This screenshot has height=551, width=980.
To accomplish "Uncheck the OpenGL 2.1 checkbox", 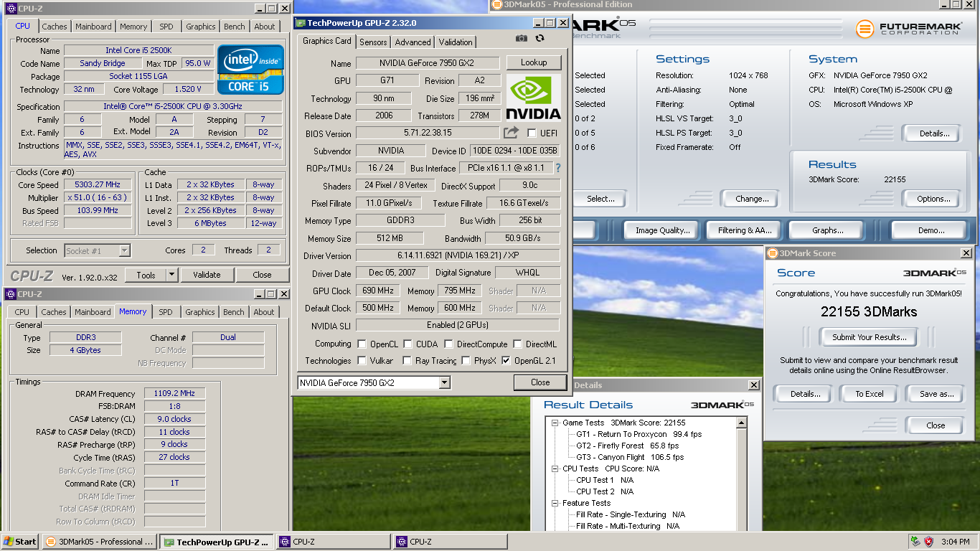I will point(506,361).
